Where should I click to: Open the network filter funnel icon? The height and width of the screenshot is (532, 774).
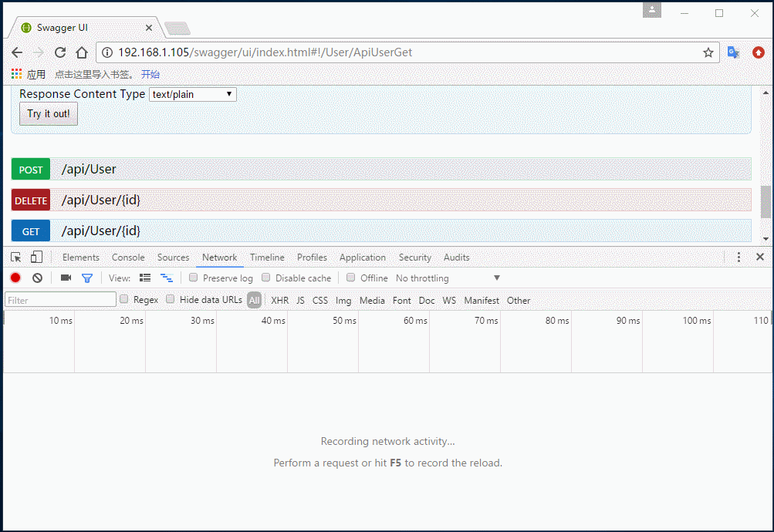point(87,278)
